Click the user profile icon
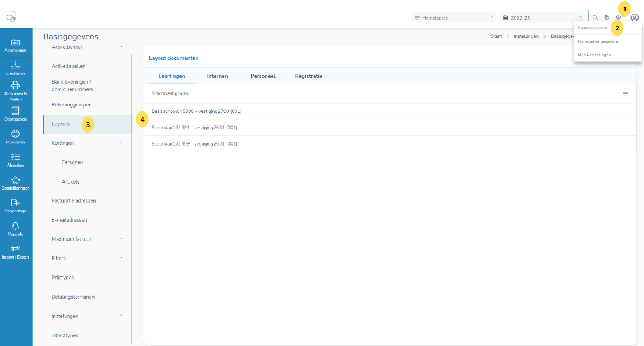This screenshot has height=346, width=644. [634, 17]
